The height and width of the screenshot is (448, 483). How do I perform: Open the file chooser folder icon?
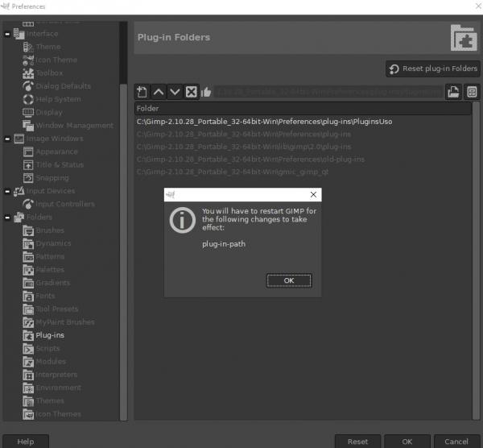tap(453, 92)
